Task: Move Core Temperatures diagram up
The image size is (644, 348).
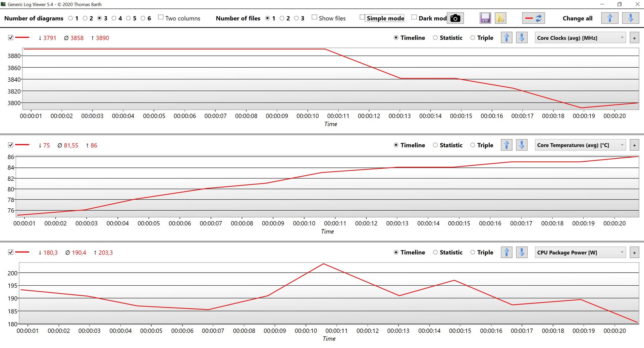Action: (x=506, y=145)
